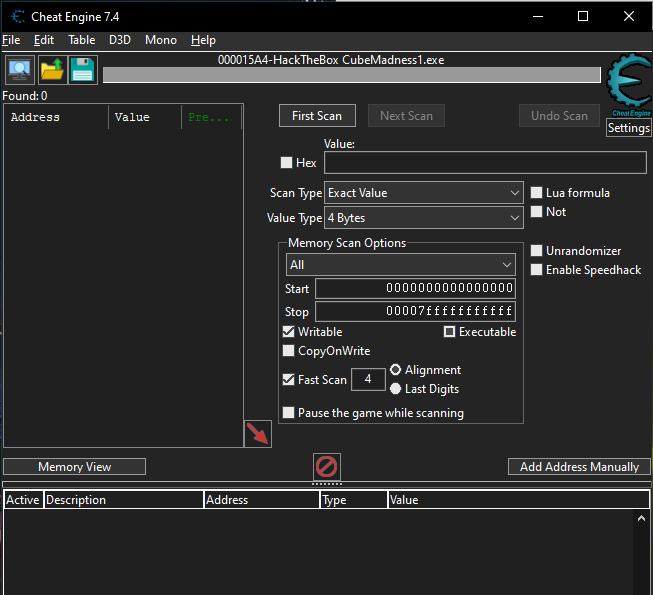Screen dimensions: 653x595
Task: Open the Edit menu
Action: 44,40
